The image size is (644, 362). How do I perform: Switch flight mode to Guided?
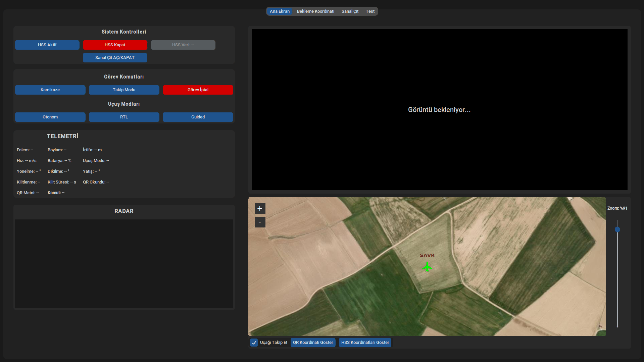[x=198, y=117]
